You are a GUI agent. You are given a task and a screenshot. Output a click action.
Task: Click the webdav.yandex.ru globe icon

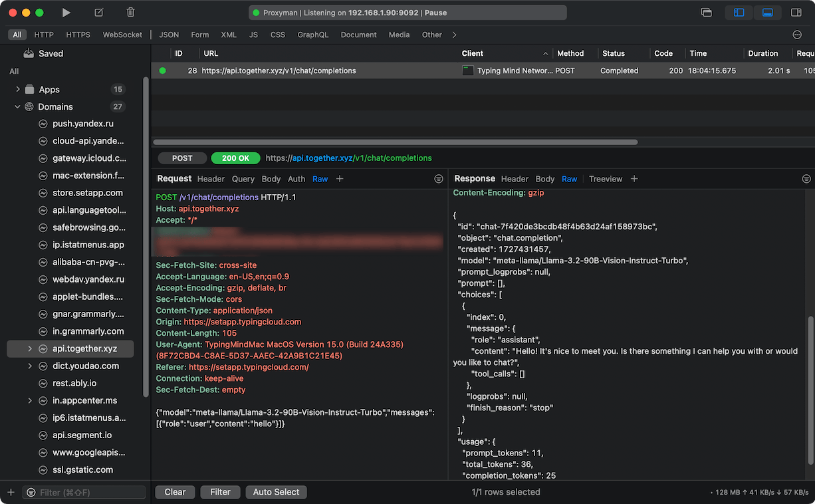tap(43, 279)
